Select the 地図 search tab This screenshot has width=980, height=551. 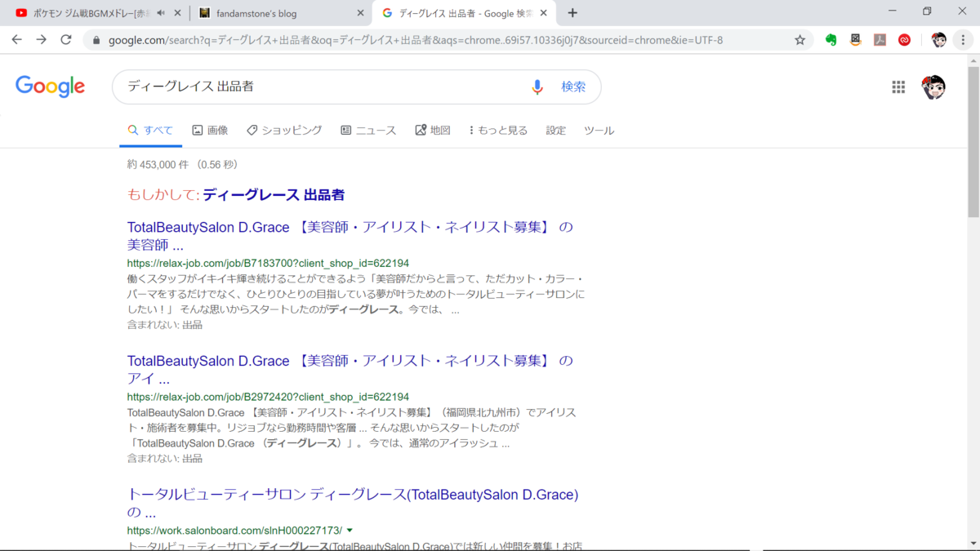(x=433, y=131)
